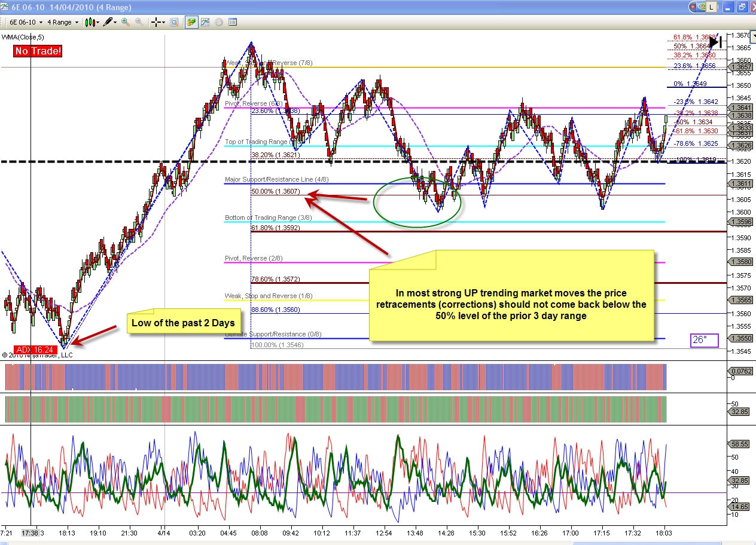Screen dimensions: 756x545
Task: Click the 38.20% (1.3621) Fibonacci label
Action: coord(276,154)
